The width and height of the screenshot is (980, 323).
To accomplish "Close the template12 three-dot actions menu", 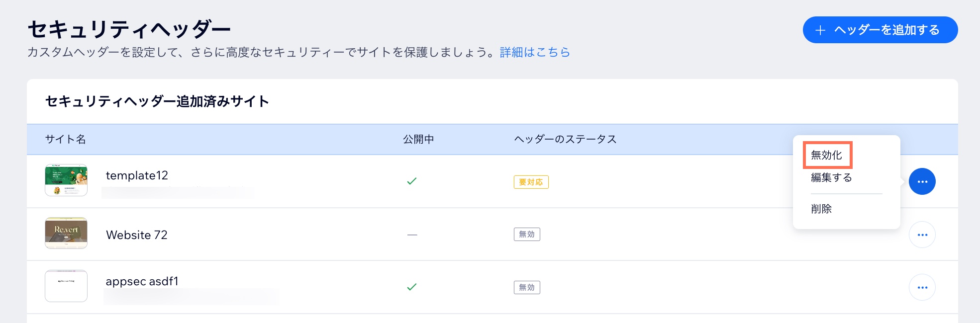I will pyautogui.click(x=922, y=182).
